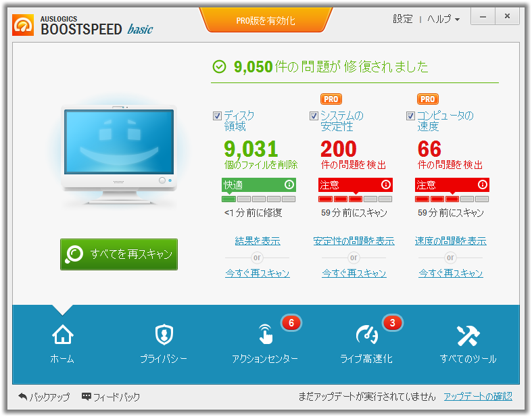
Task: Select the すべてのツール tab label
Action: click(468, 359)
